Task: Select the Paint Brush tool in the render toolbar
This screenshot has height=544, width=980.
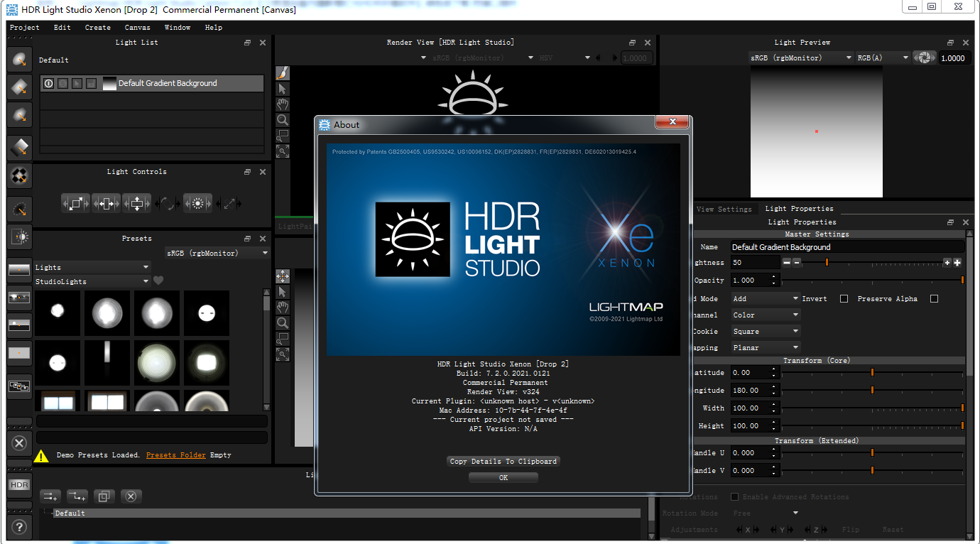Action: [x=282, y=72]
